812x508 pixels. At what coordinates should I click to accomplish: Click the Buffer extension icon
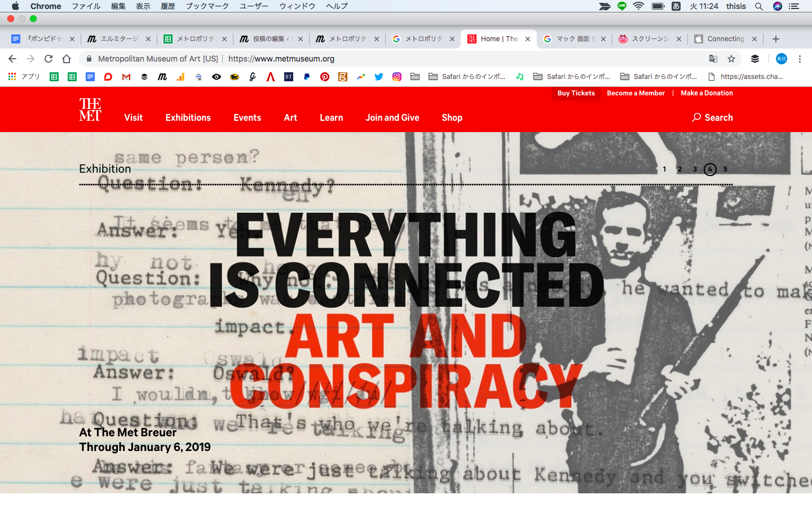pos(755,59)
